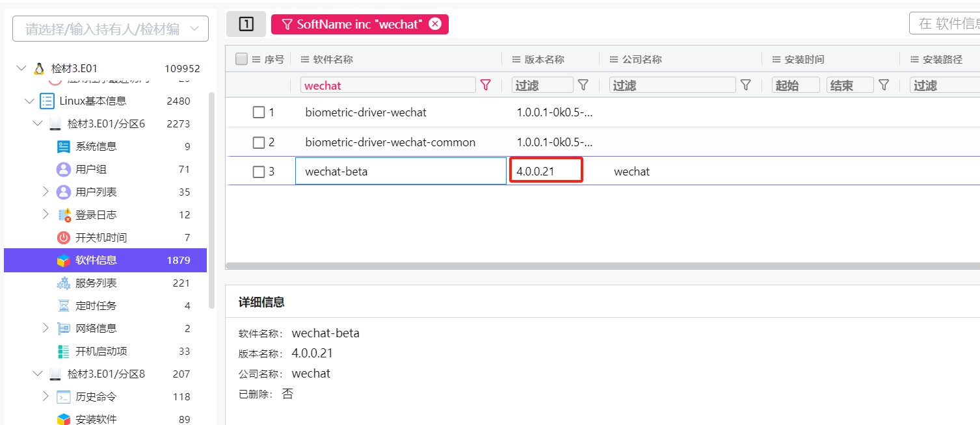Tick the checkbox for row 1 biometric-driver-wechat
Viewport: 980px width, 425px height.
tap(259, 112)
